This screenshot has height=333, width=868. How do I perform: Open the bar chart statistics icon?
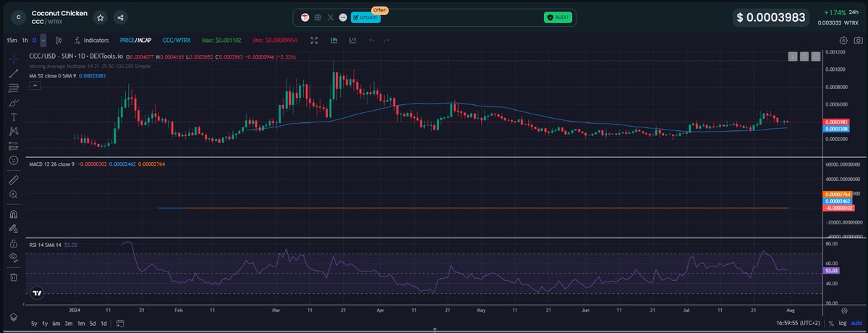point(335,41)
